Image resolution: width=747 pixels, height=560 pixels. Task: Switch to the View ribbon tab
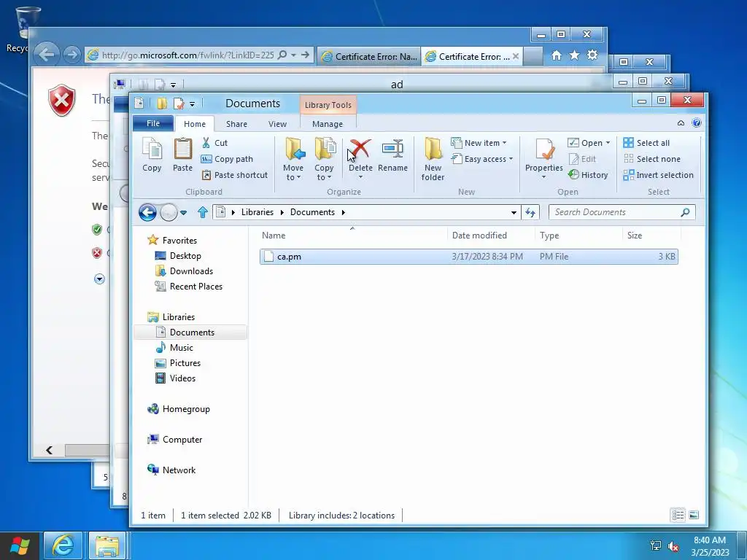277,124
